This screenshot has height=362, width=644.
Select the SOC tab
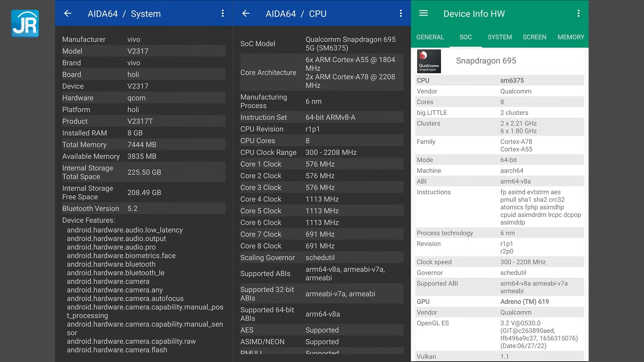coord(466,37)
